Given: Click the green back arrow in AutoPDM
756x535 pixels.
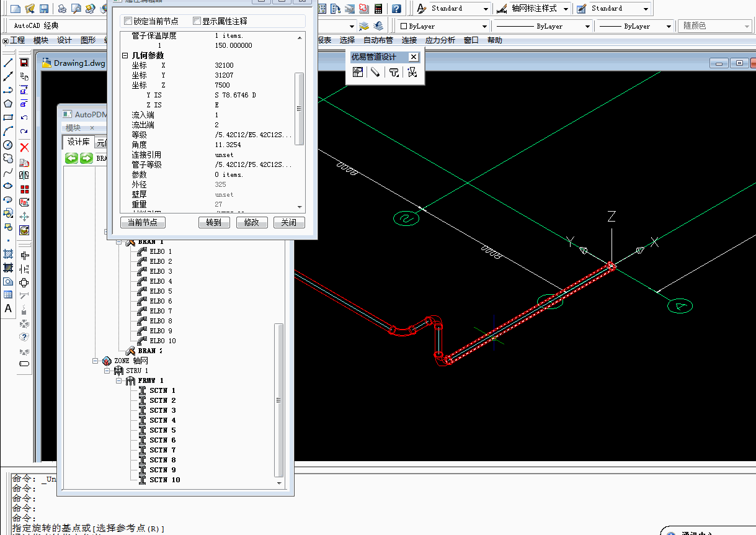Looking at the screenshot, I should click(x=72, y=158).
